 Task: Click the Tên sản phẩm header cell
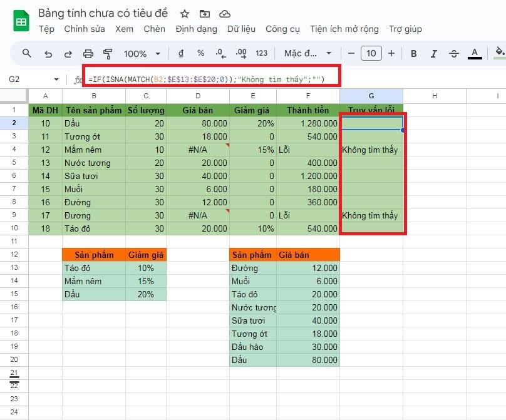coord(93,110)
